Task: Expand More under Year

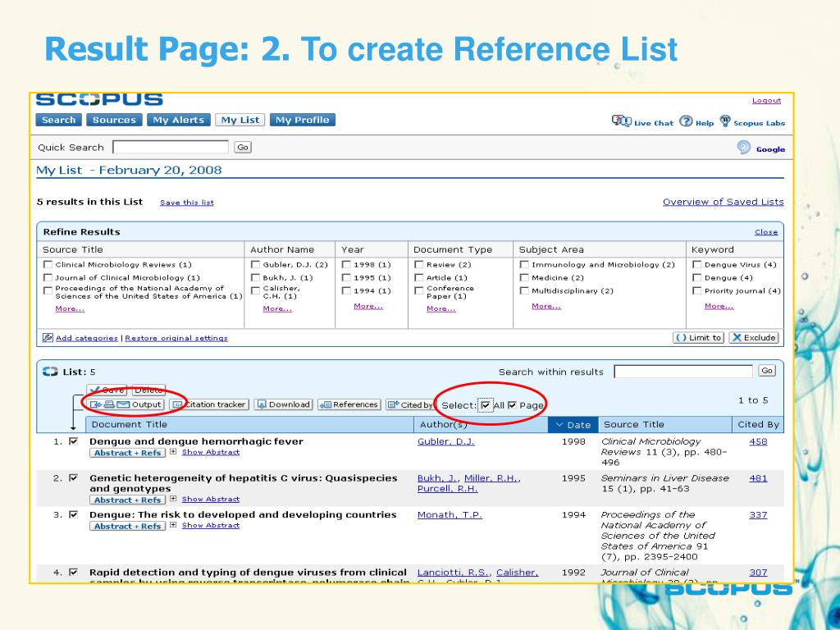Action: point(368,306)
